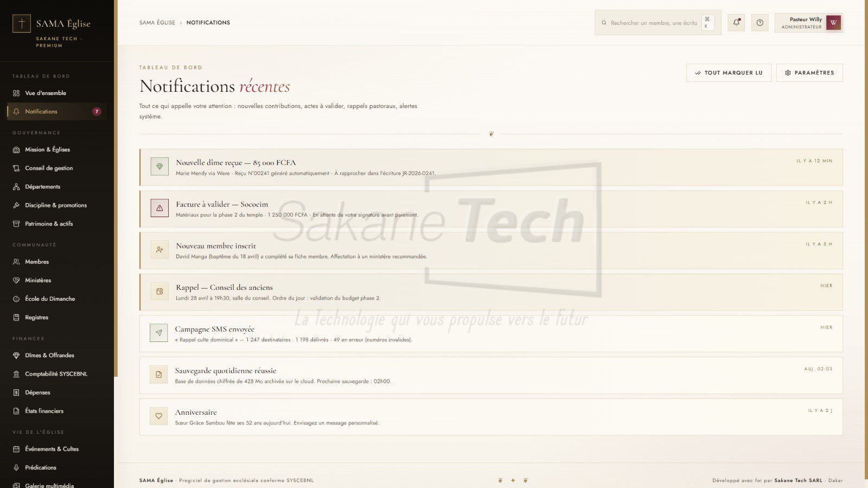
Task: Click the Patrimoine & actifs sidebar icon
Action: tap(16, 224)
